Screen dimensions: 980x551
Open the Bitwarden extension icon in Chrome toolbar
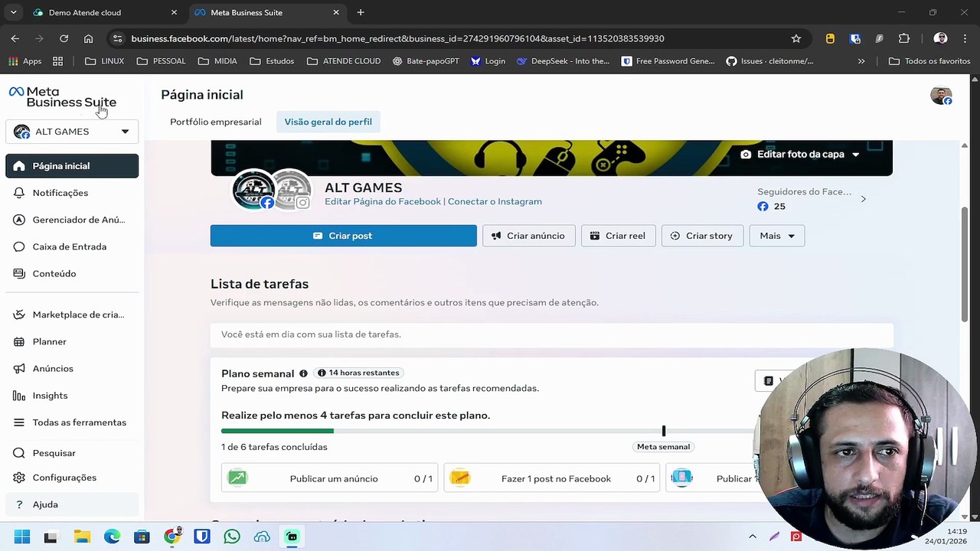pos(855,38)
